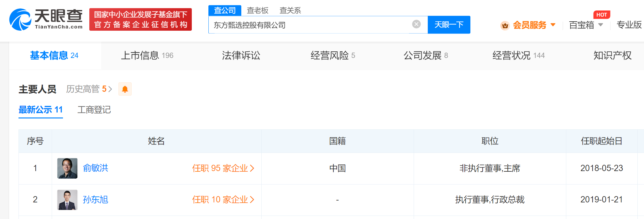Click the 序号 column header
The width and height of the screenshot is (644, 219).
(x=35, y=141)
